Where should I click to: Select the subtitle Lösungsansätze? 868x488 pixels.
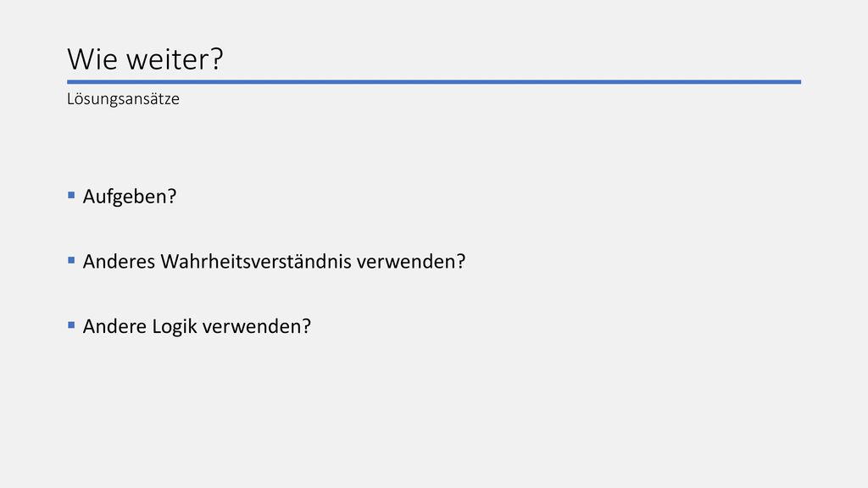pos(123,99)
